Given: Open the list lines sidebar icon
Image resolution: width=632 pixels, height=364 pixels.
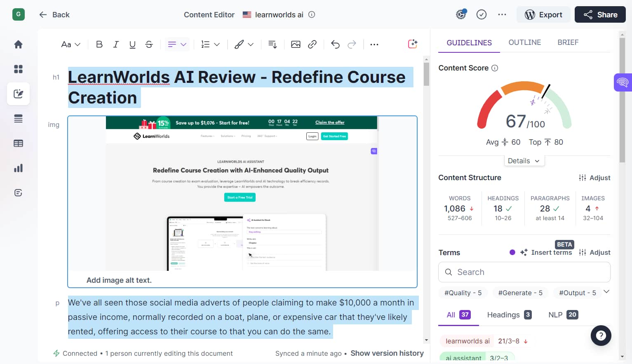Looking at the screenshot, I should 18,119.
